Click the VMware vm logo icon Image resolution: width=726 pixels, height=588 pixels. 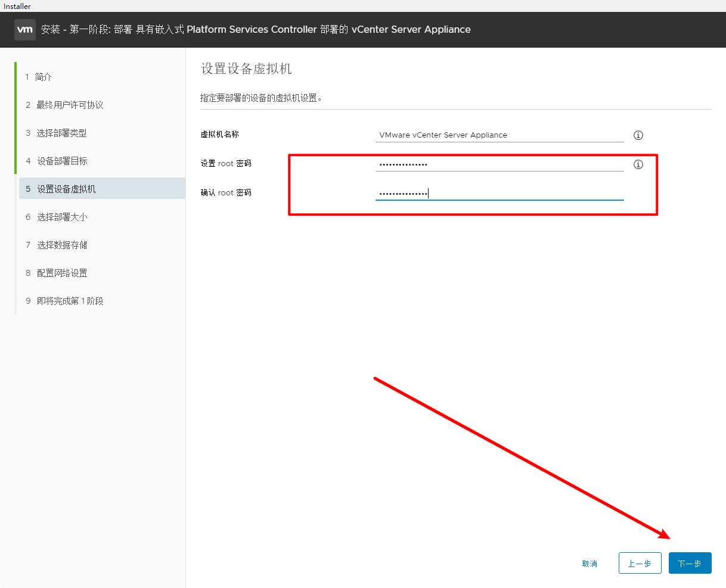coord(25,29)
